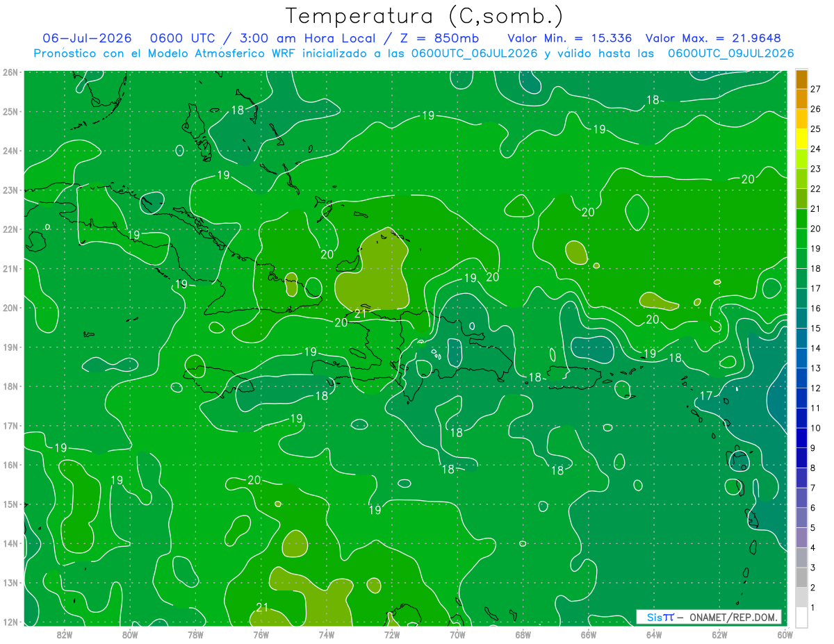The image size is (834, 644).
Task: Click the bright yellow legend swatch
Action: (x=802, y=138)
